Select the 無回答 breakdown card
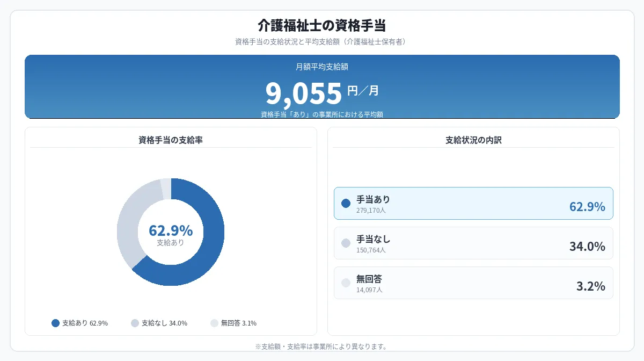 point(473,283)
